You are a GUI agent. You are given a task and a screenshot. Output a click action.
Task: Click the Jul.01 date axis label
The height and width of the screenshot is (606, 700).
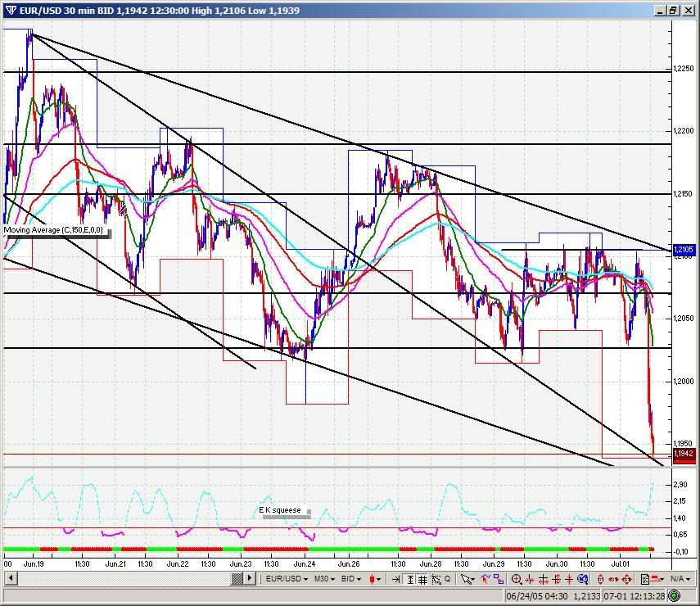point(620,564)
